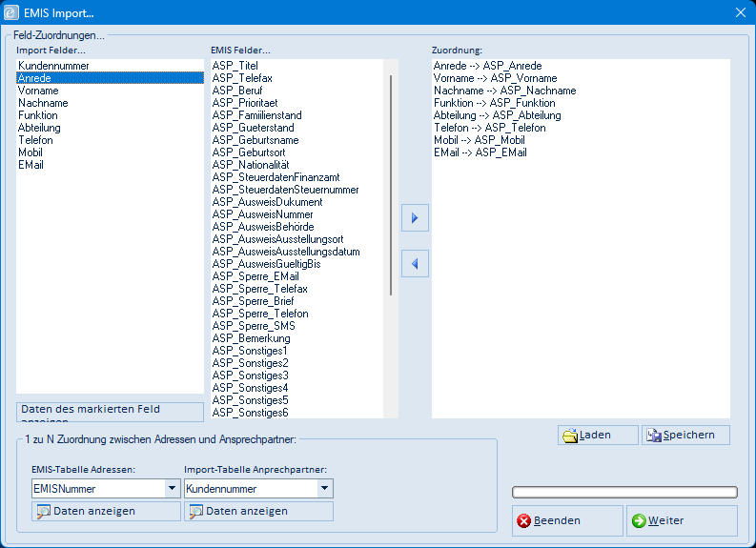The width and height of the screenshot is (756, 548).
Task: Select mapping Nachname --> ASP_Nachname
Action: point(581,91)
